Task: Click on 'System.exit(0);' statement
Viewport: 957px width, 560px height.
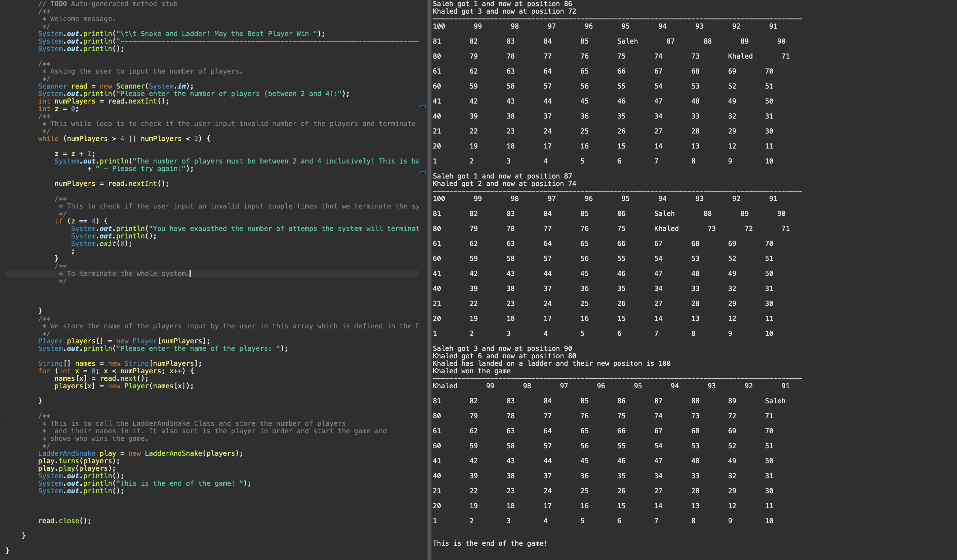Action: tap(102, 244)
